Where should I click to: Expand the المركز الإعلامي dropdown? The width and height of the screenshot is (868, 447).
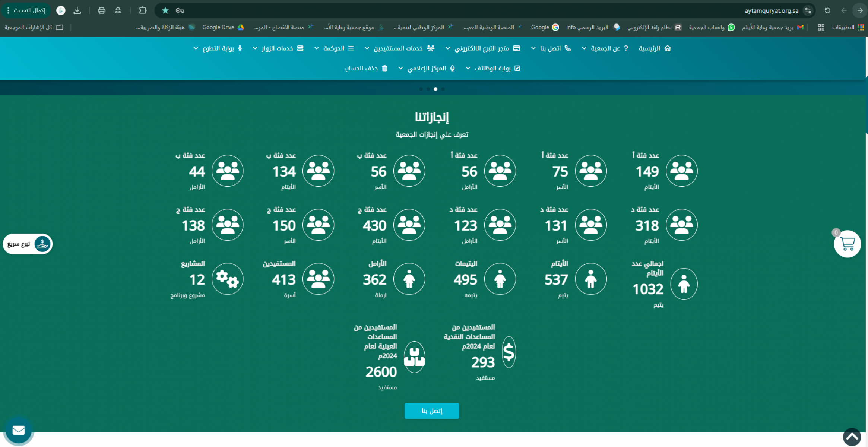pos(426,68)
